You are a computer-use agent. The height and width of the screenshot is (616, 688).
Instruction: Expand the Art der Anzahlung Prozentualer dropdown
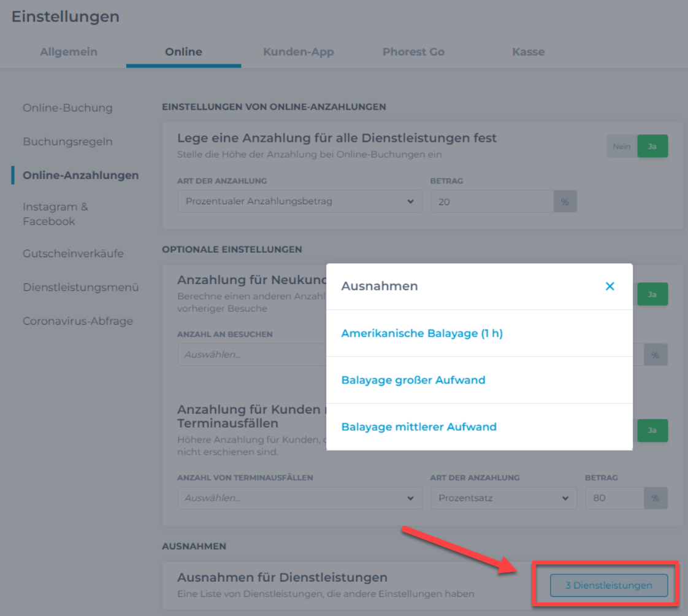point(300,201)
